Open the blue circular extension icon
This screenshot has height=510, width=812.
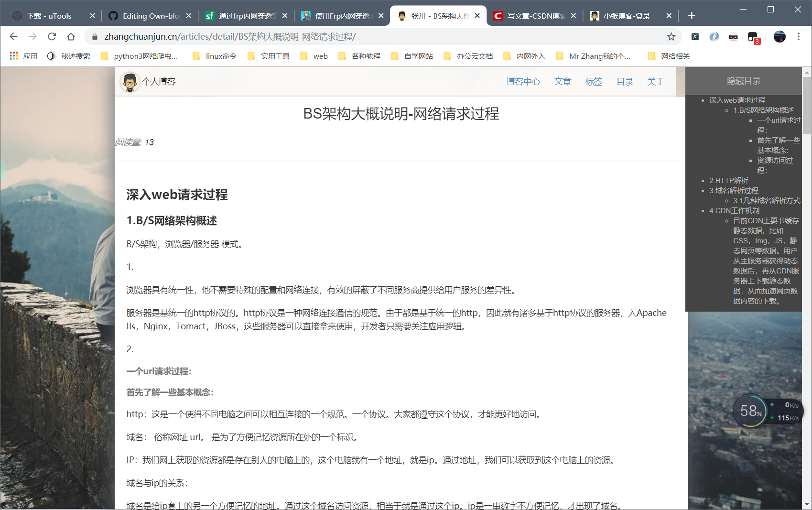coord(714,36)
